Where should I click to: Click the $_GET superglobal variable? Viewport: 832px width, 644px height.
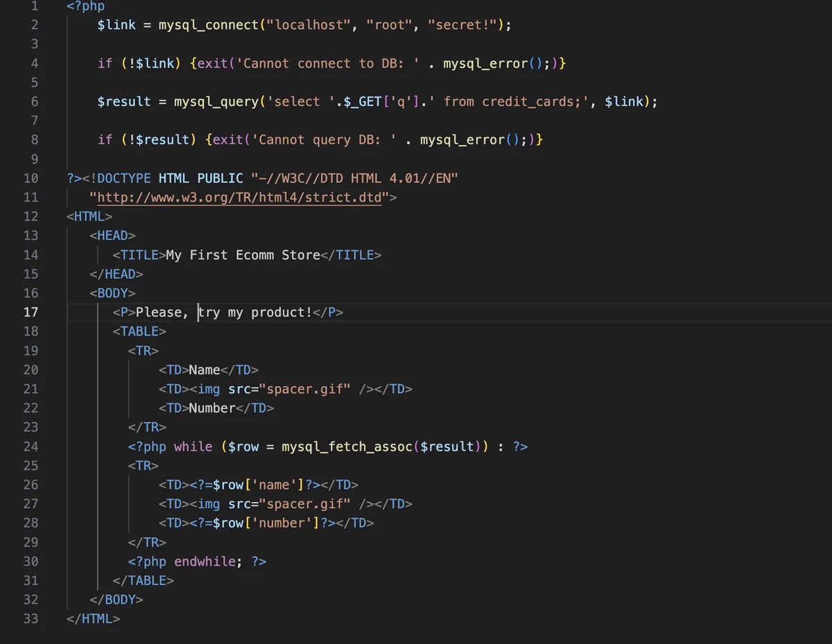coord(363,102)
